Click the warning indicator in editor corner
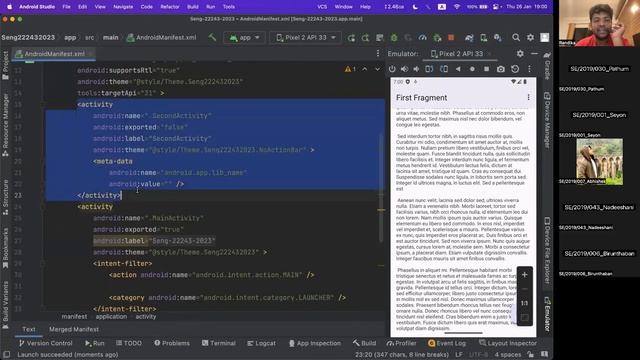The width and height of the screenshot is (640, 360). [x=350, y=69]
